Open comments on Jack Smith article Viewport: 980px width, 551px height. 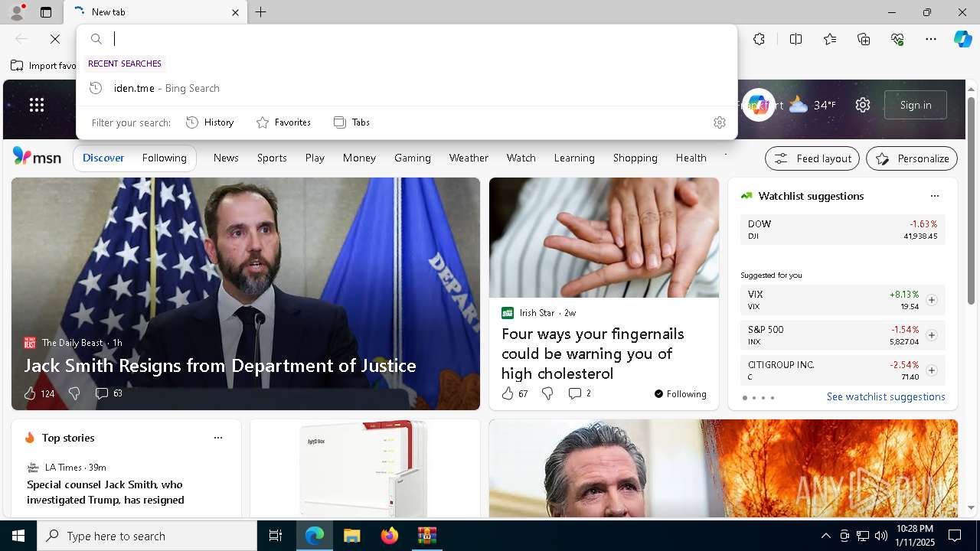(x=109, y=393)
